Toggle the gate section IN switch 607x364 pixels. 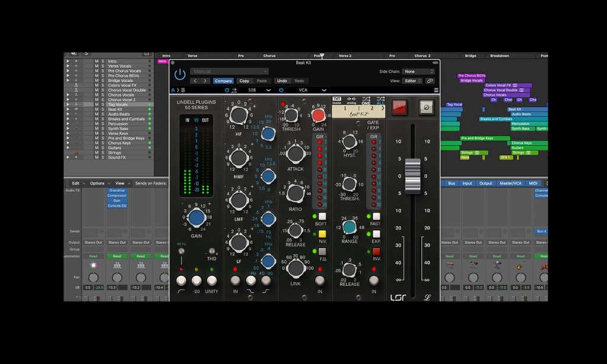point(373,280)
